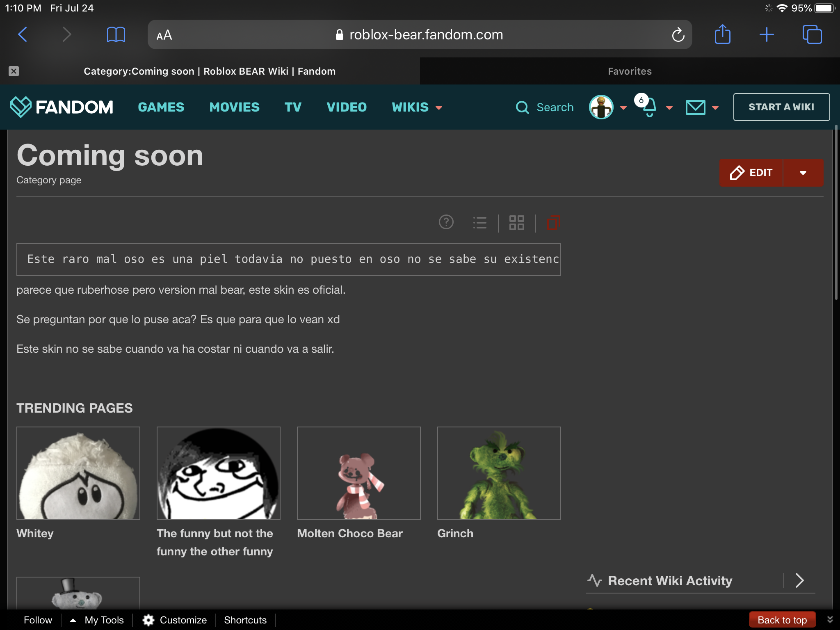Image resolution: width=840 pixels, height=630 pixels.
Task: Open the messages envelope icon
Action: coord(696,107)
